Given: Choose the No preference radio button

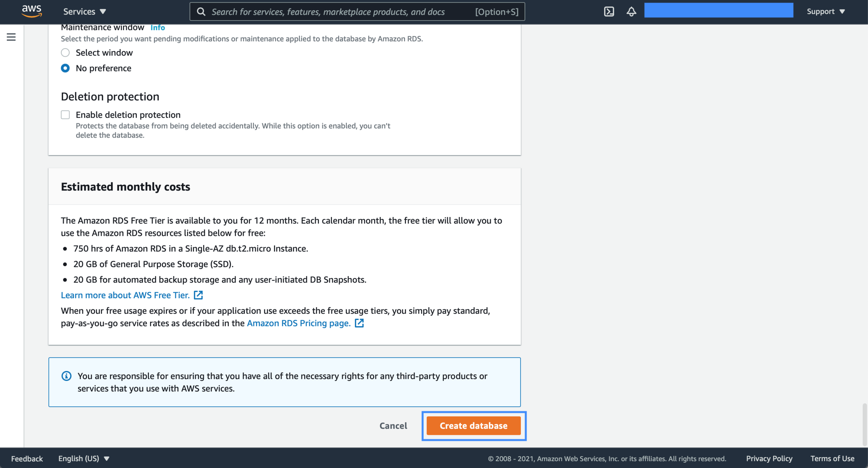Looking at the screenshot, I should 65,68.
